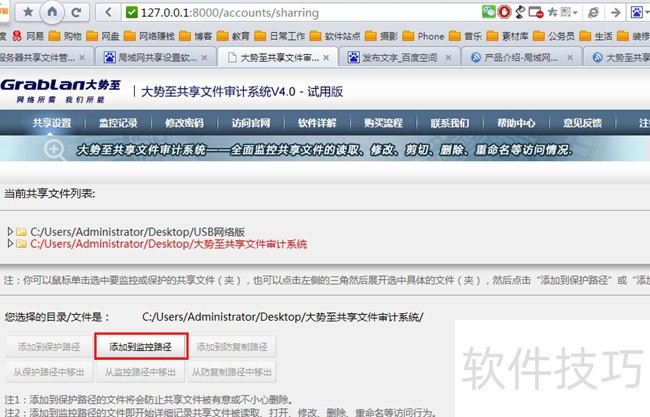The width and height of the screenshot is (650, 417).
Task: Close the 大势至共享文件审计 browser tab
Action: pos(326,58)
